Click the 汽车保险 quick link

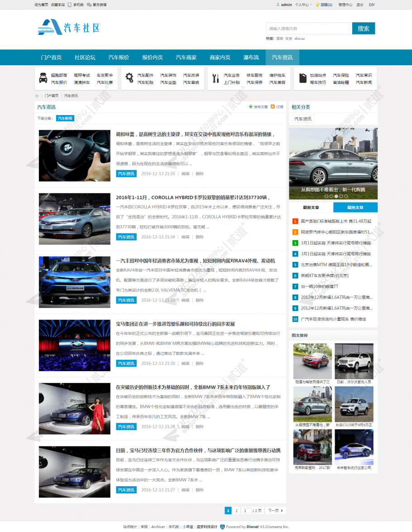pos(340,75)
